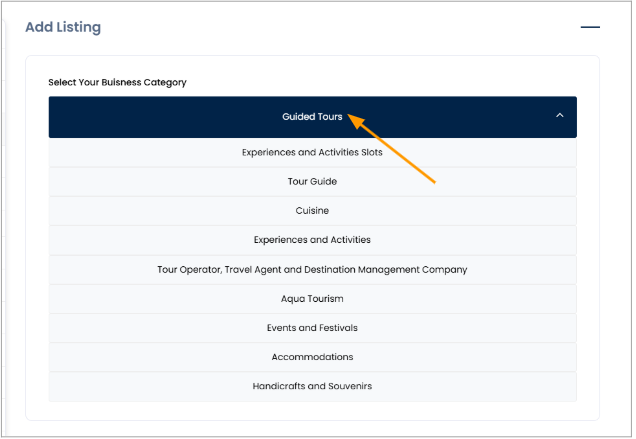The width and height of the screenshot is (636, 439).
Task: Pick the Events and Festivals category
Action: point(312,328)
